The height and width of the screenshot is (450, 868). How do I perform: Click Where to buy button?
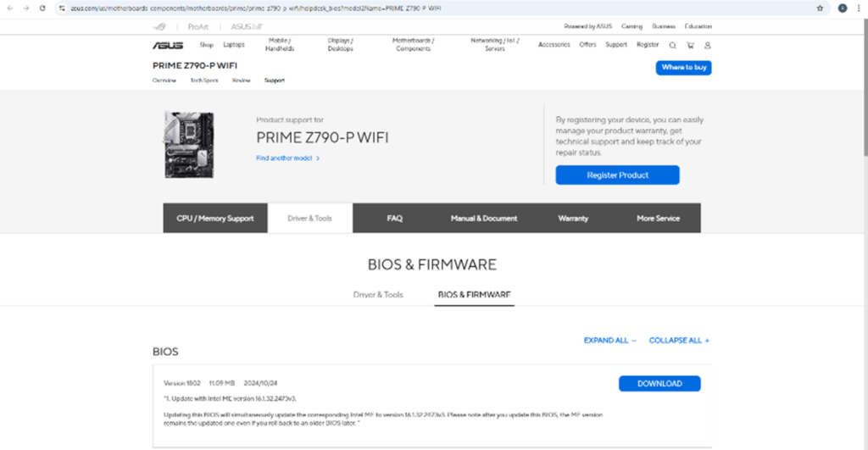pos(684,68)
